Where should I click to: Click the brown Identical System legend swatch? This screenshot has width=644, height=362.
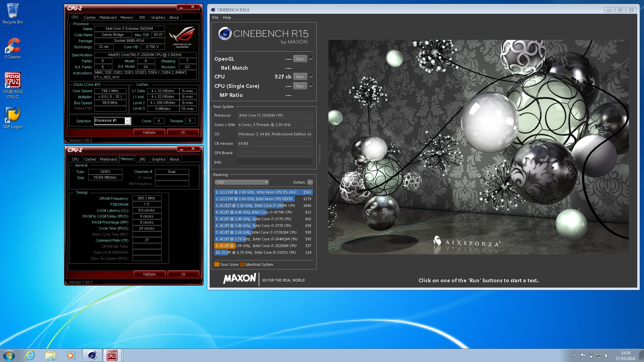[x=242, y=264]
